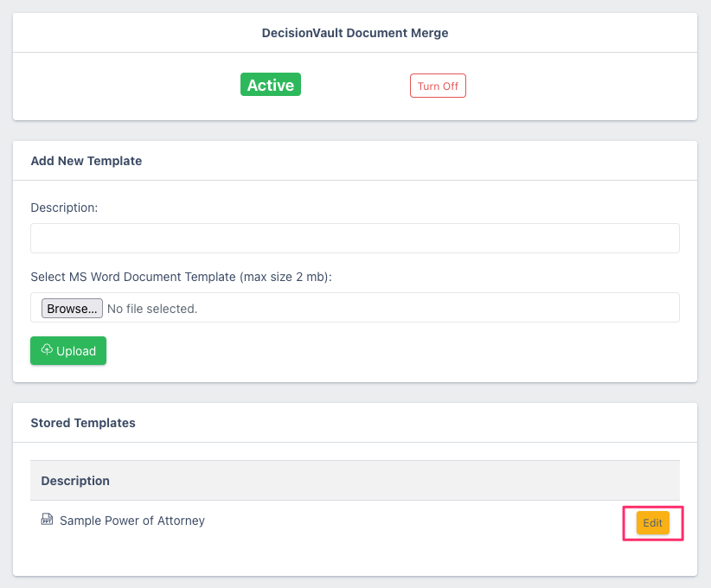Upload the new template
This screenshot has height=588, width=711.
coord(68,350)
